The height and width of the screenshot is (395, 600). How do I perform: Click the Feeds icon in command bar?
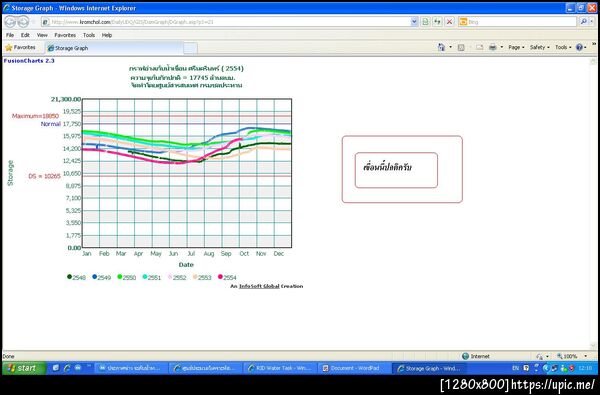tap(461, 47)
